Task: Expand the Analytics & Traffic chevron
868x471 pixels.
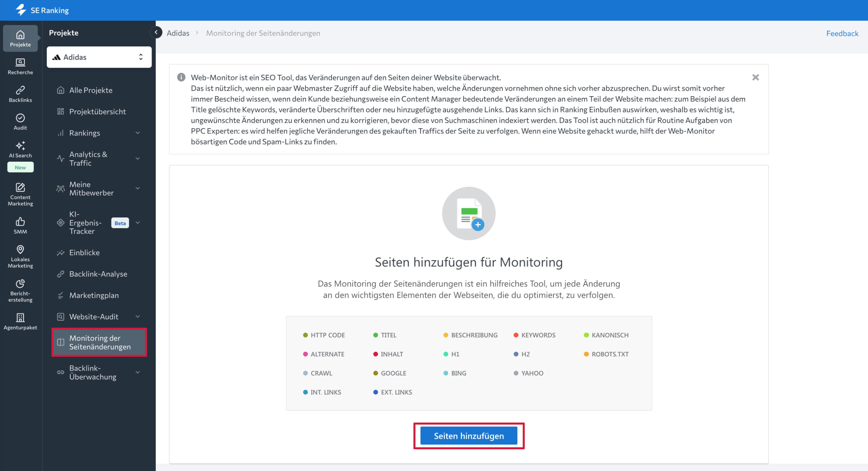Action: click(x=138, y=159)
